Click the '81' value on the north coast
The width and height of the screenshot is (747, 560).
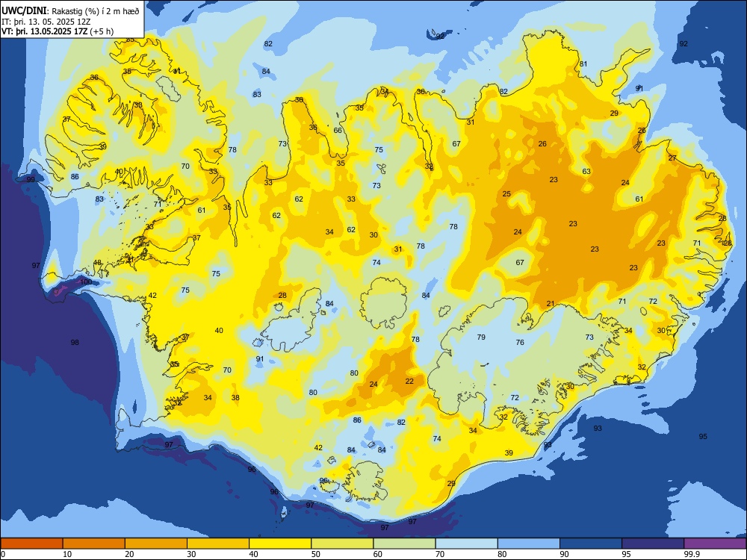click(x=583, y=64)
